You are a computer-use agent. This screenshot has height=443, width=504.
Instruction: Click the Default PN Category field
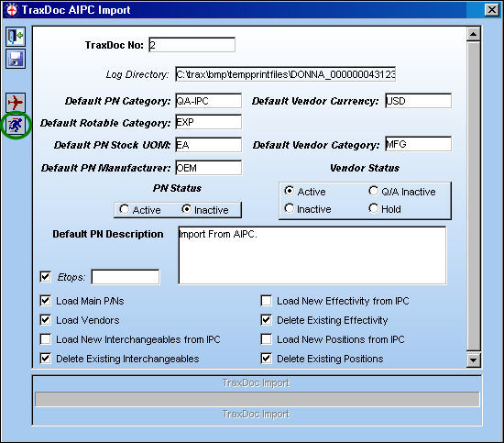(x=209, y=101)
